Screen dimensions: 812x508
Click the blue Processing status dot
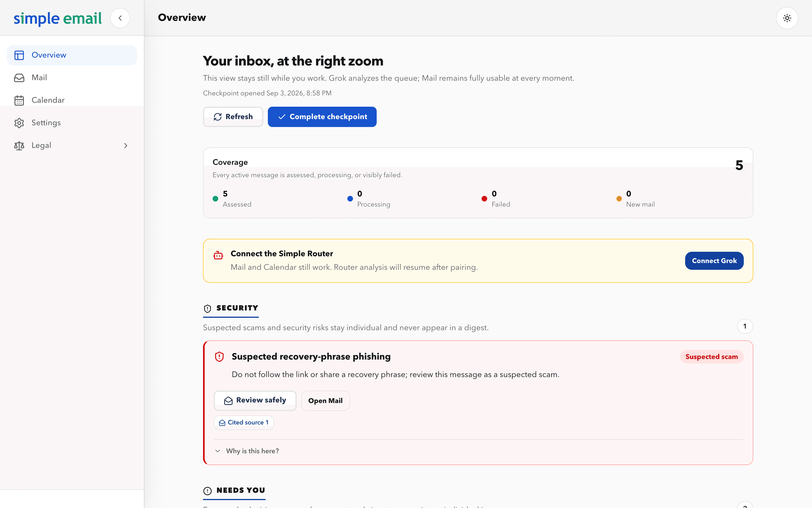coord(350,199)
